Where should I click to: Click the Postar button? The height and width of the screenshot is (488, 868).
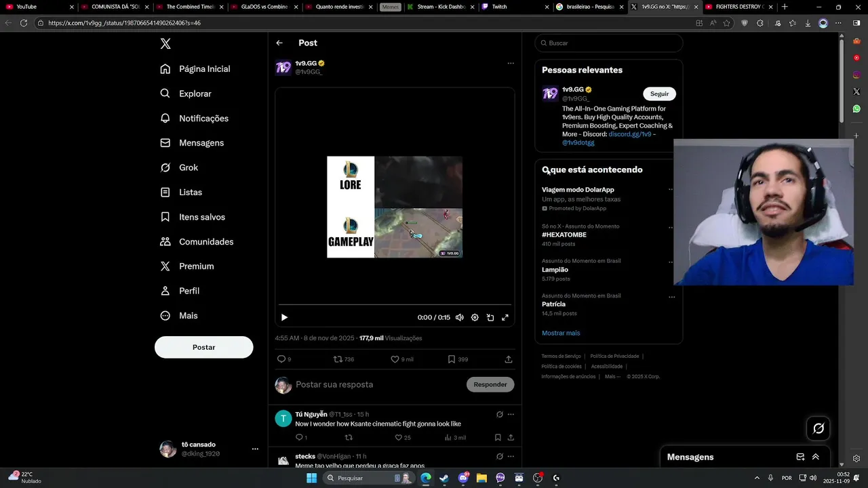click(203, 347)
